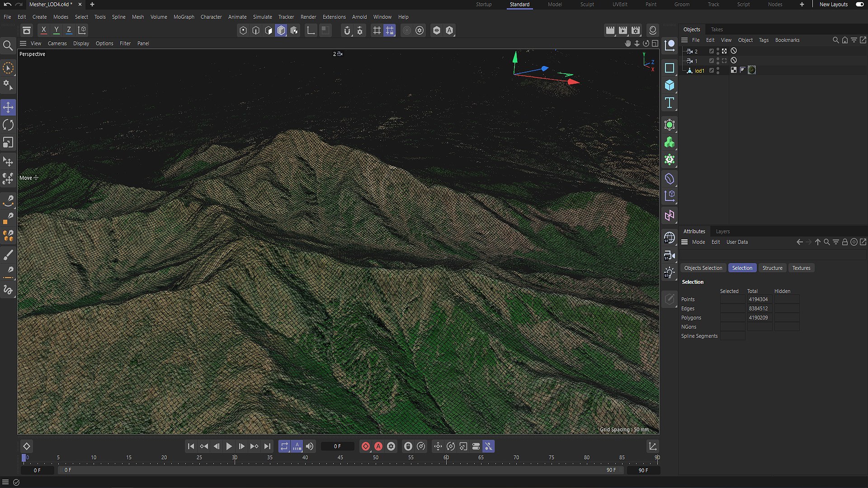This screenshot has width=868, height=488.
Task: Toggle sound playback speaker icon
Action: [310, 446]
